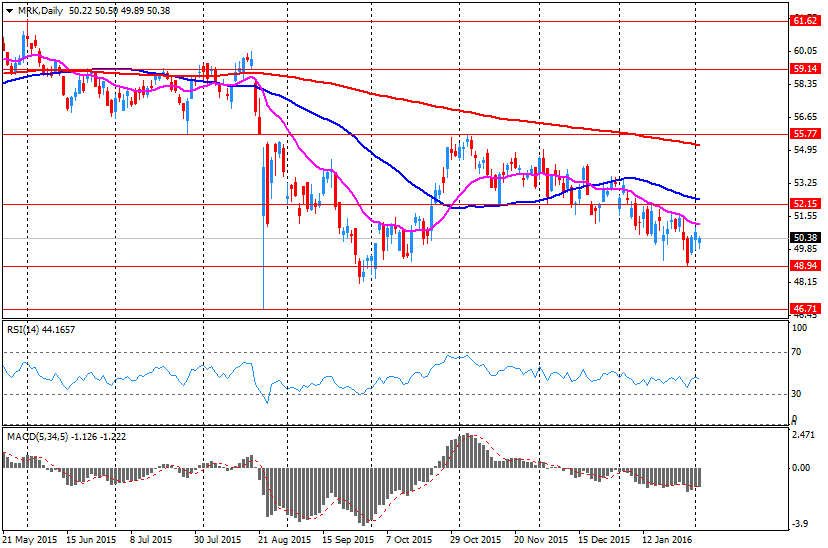
Task: Click the 29 Oct 2015 date label
Action: 475,540
